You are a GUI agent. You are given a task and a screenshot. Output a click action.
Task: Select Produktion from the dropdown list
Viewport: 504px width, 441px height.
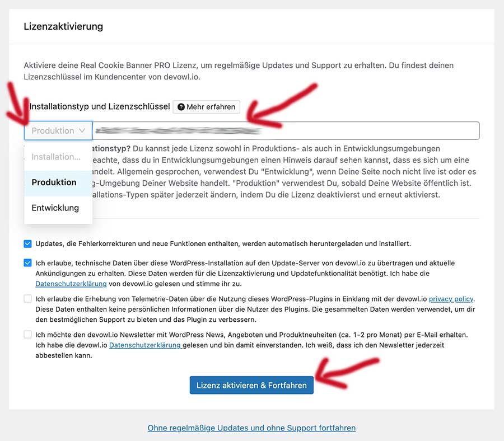(54, 182)
